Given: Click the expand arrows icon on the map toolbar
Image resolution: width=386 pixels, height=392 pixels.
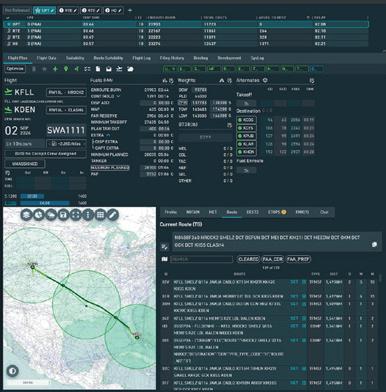Looking at the screenshot, I should point(76,215).
